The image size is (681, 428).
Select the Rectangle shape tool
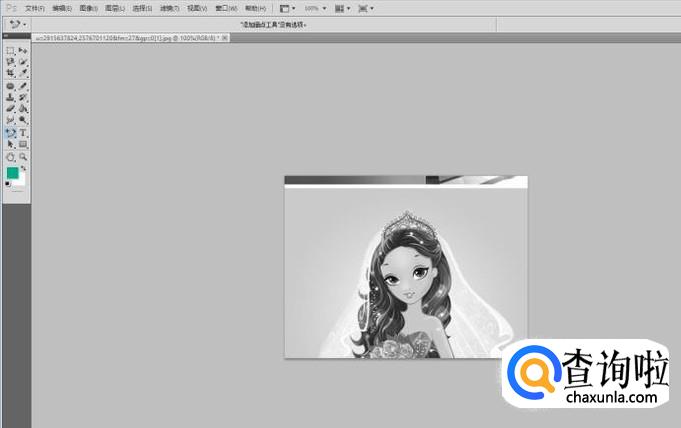click(23, 144)
